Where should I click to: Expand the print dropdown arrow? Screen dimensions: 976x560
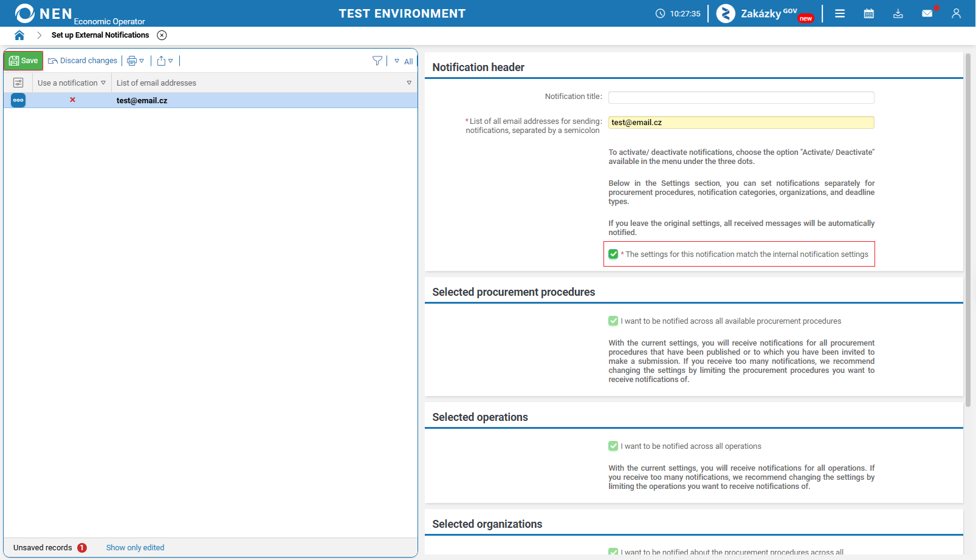click(x=142, y=61)
